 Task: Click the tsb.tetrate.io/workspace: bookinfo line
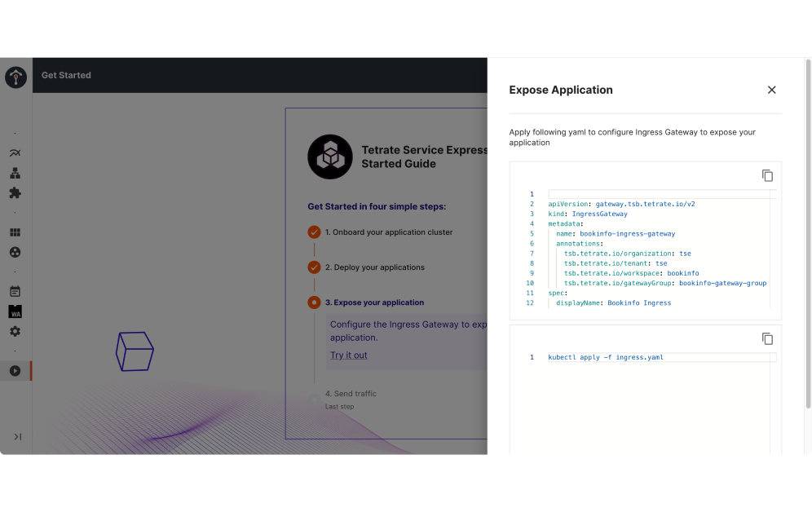tap(631, 273)
